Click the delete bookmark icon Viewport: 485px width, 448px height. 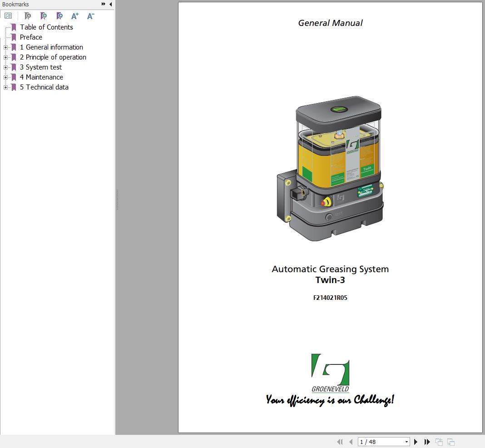(x=27, y=16)
